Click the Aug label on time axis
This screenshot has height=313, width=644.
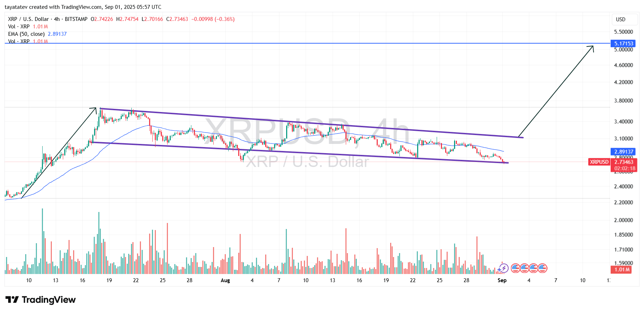[225, 280]
